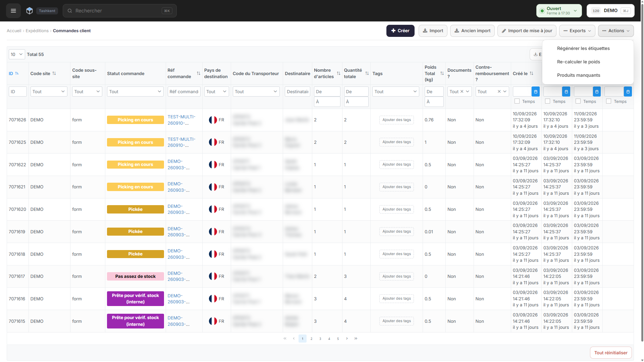The image size is (644, 362).
Task: Focus the Rechercher search field
Action: 120,11
